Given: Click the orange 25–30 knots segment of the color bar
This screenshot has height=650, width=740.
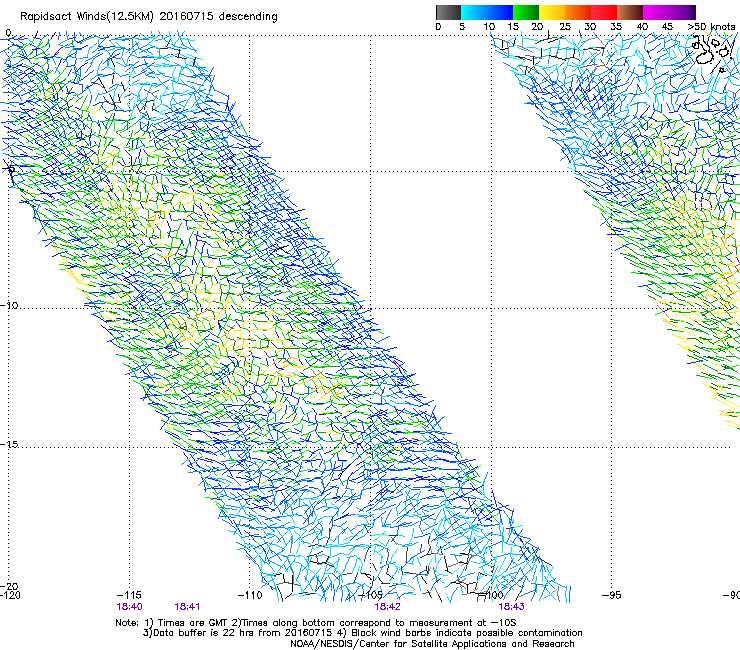Looking at the screenshot, I should 578,12.
